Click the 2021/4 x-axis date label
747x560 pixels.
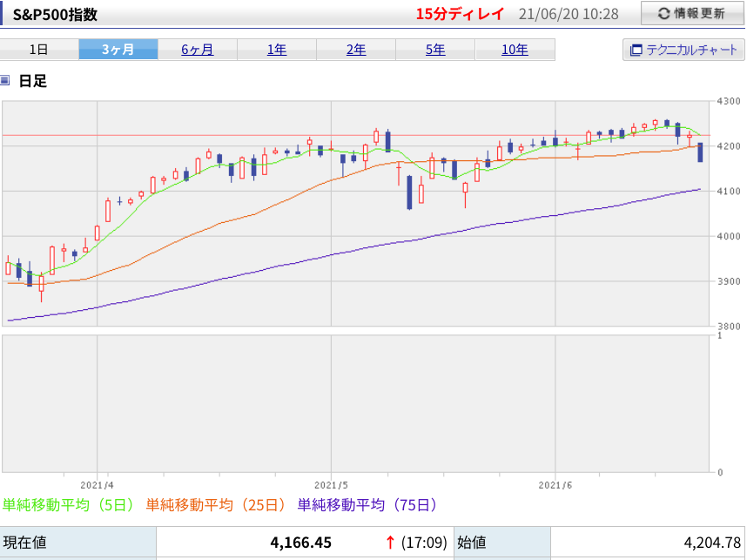click(x=98, y=485)
